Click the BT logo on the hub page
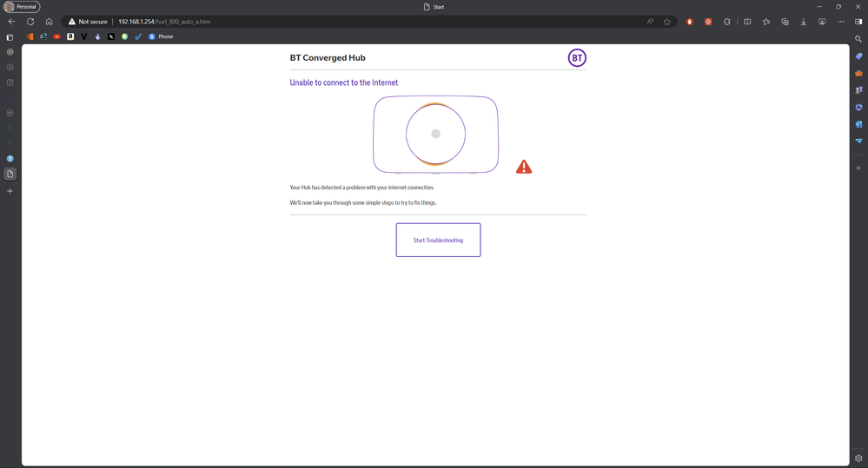This screenshot has width=868, height=468. [577, 57]
